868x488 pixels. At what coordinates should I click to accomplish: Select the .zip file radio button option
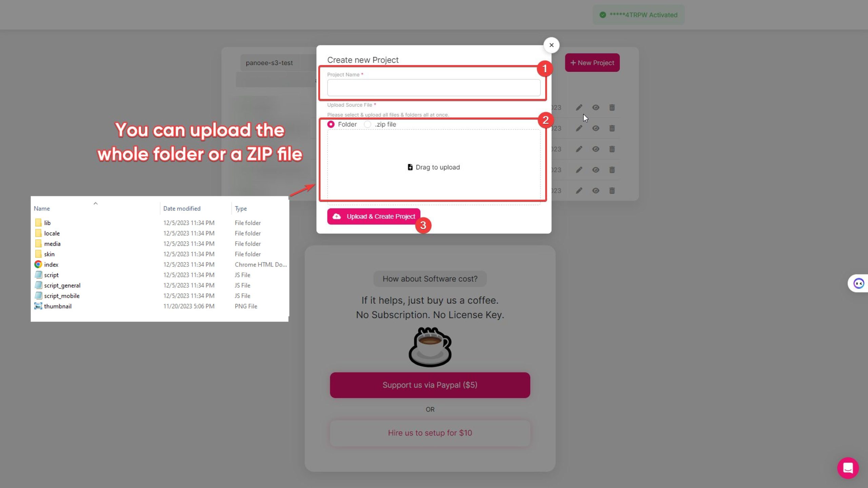(368, 124)
